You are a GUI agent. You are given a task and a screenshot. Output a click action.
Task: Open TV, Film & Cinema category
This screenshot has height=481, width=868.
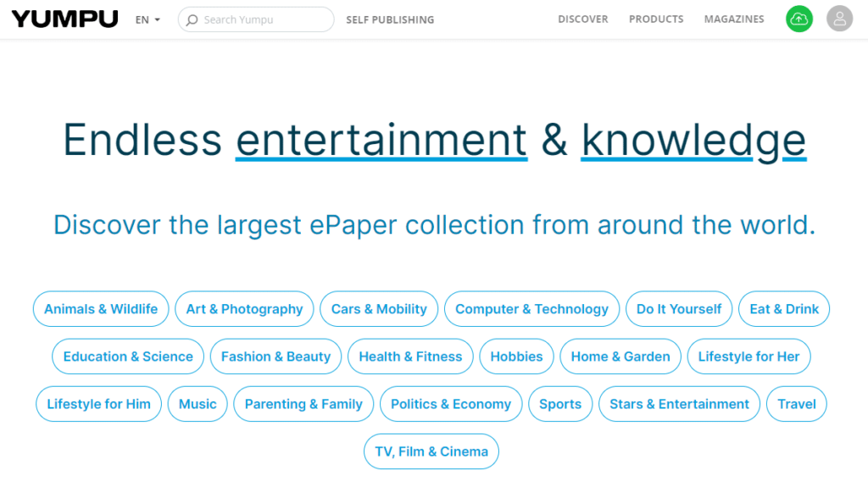tap(431, 451)
